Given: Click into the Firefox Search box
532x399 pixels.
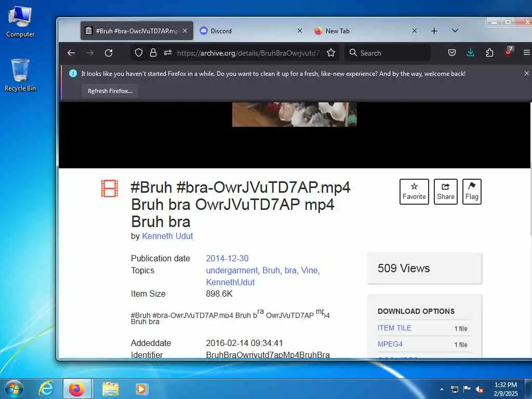Looking at the screenshot, I should click(x=388, y=53).
